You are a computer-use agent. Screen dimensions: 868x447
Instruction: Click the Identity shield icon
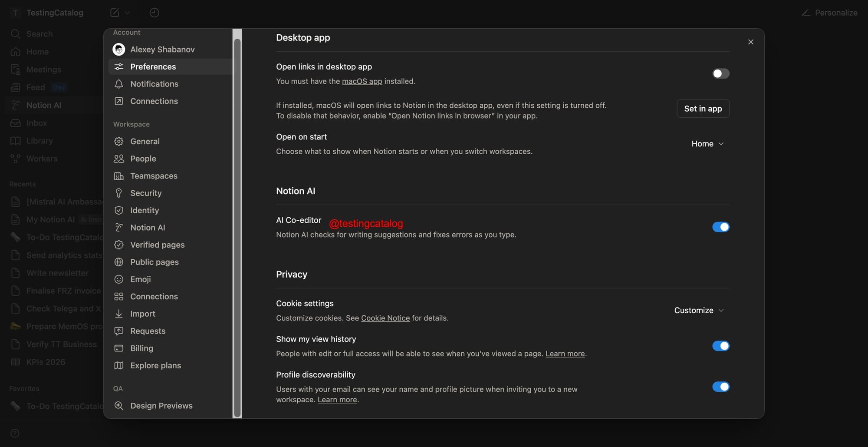point(118,210)
